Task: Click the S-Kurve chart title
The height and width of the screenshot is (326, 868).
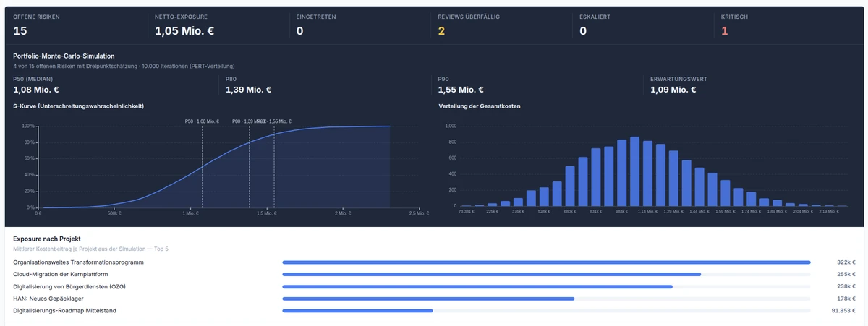Action: (x=78, y=106)
